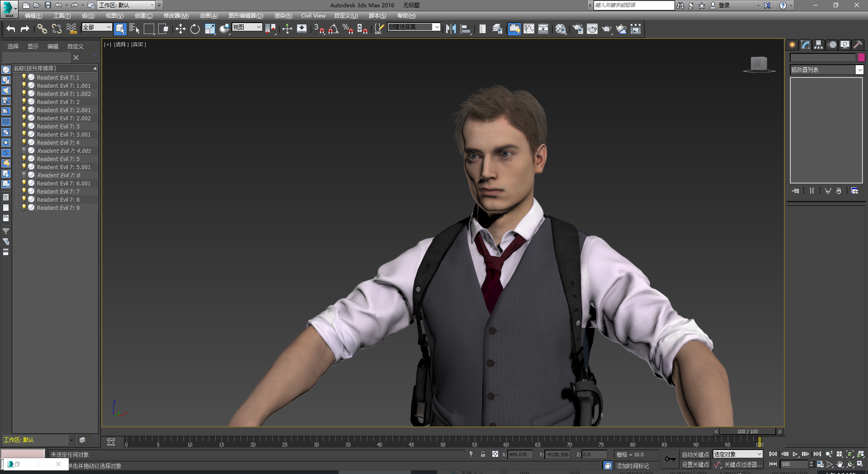This screenshot has height=474, width=868.
Task: Open the Material Editor icon
Action: pos(561,29)
